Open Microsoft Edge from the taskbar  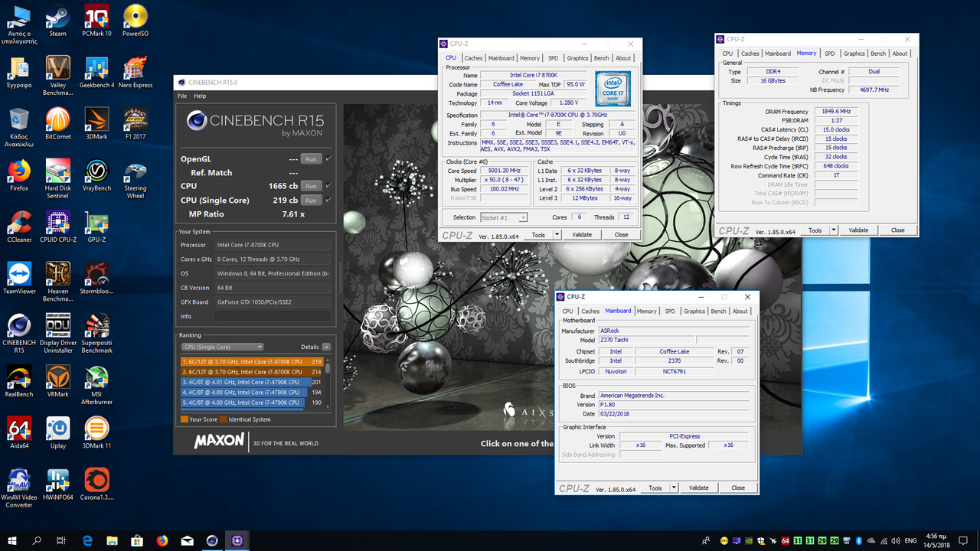(x=87, y=540)
